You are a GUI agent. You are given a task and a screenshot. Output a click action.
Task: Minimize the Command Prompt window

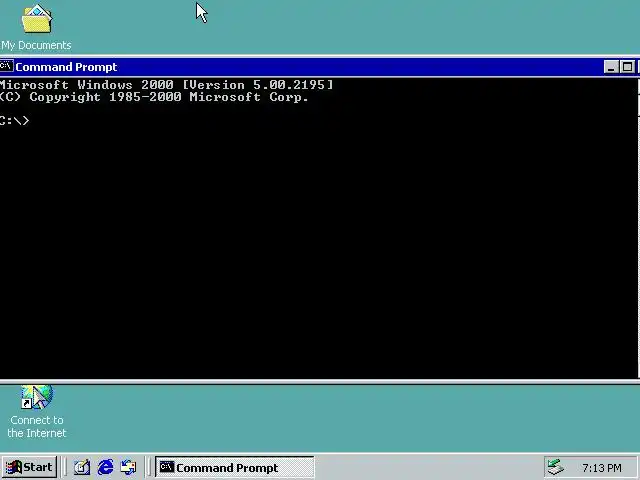tap(611, 67)
